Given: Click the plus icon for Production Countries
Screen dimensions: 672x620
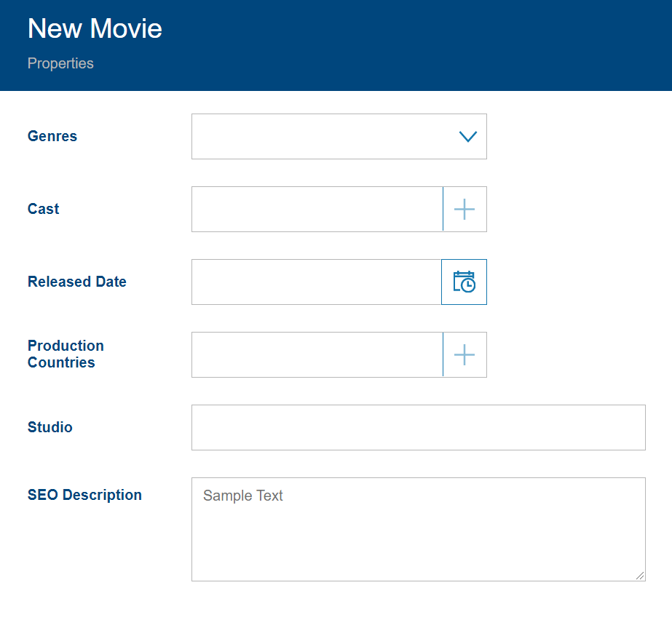Looking at the screenshot, I should point(465,355).
